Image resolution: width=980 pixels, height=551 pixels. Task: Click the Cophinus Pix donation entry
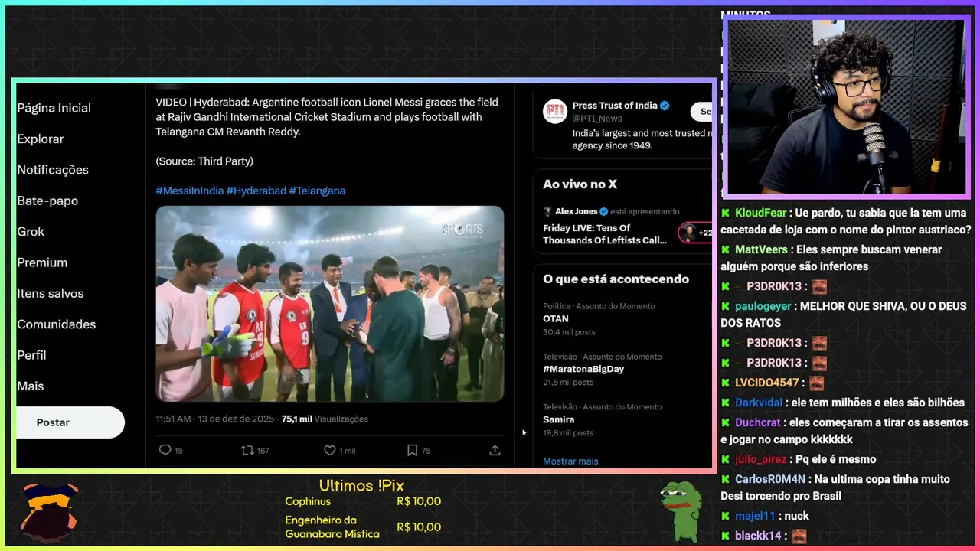[x=363, y=501]
